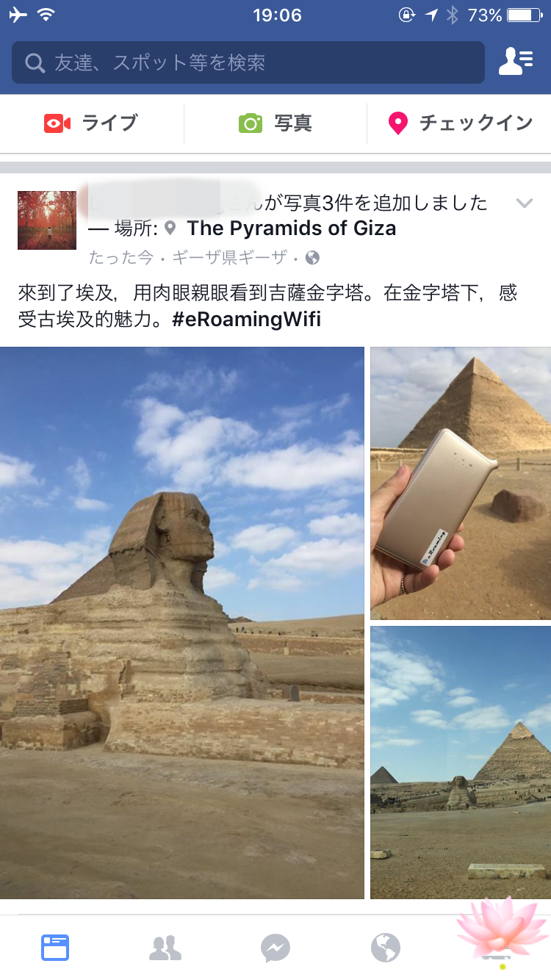Tap the public globe privacy icon in post header
The width and height of the screenshot is (551, 980).
[x=312, y=258]
